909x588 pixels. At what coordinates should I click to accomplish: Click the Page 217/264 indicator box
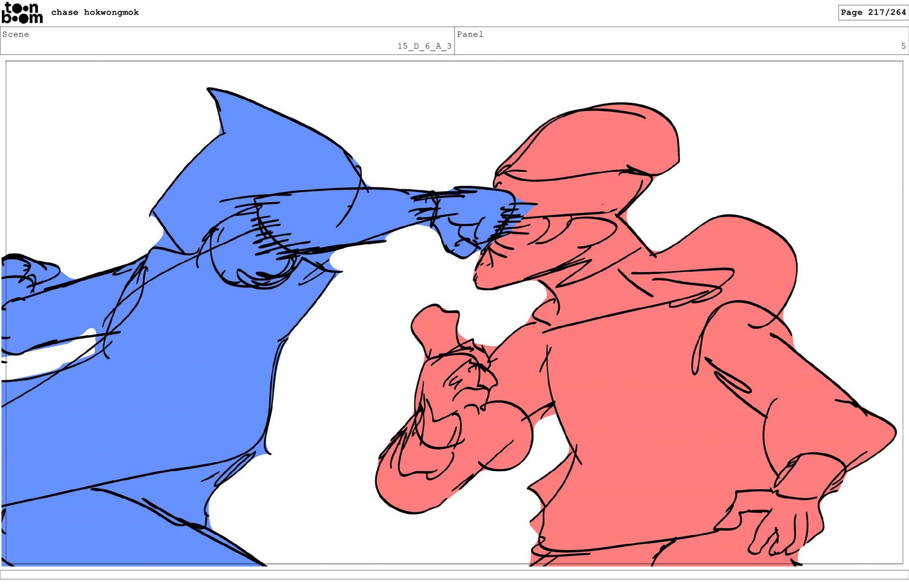pos(873,12)
